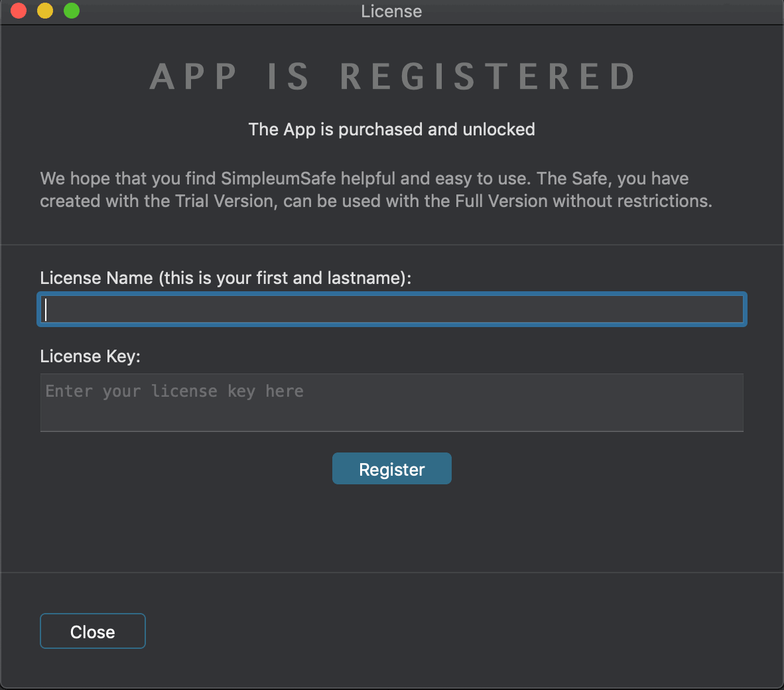Screen dimensions: 784x690
Task: Click the "License Key:" label
Action: [x=90, y=356]
